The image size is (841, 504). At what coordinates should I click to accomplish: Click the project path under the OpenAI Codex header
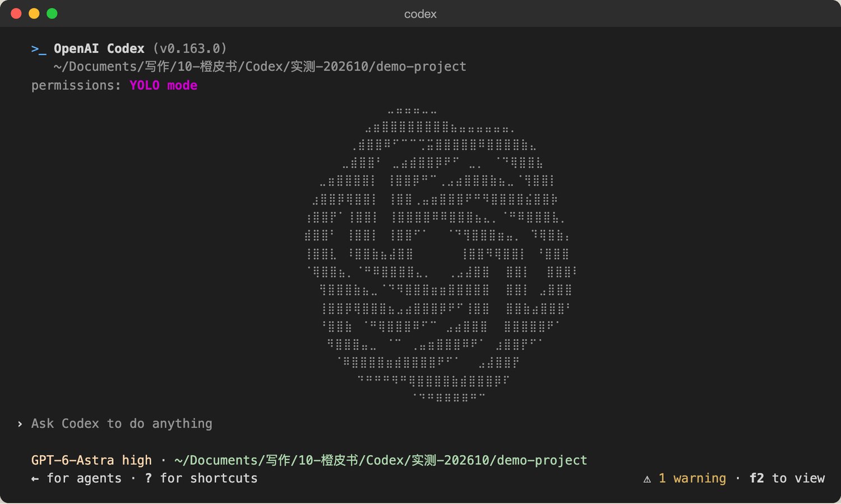[x=260, y=67]
